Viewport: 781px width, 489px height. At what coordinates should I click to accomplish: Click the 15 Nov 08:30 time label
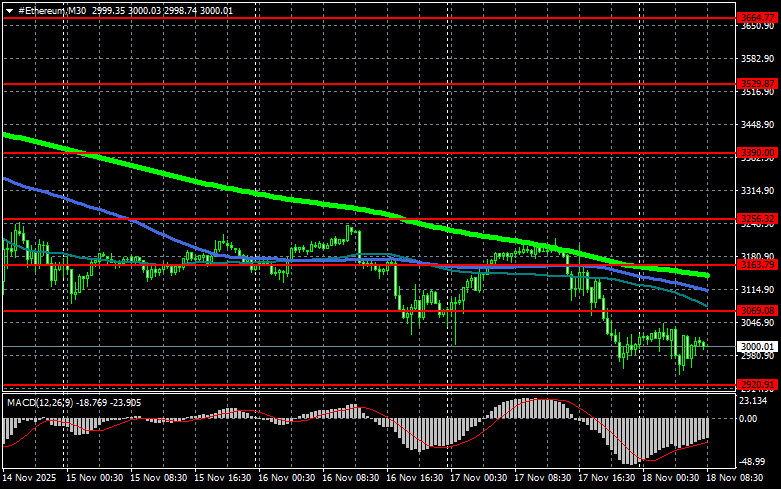[158, 478]
